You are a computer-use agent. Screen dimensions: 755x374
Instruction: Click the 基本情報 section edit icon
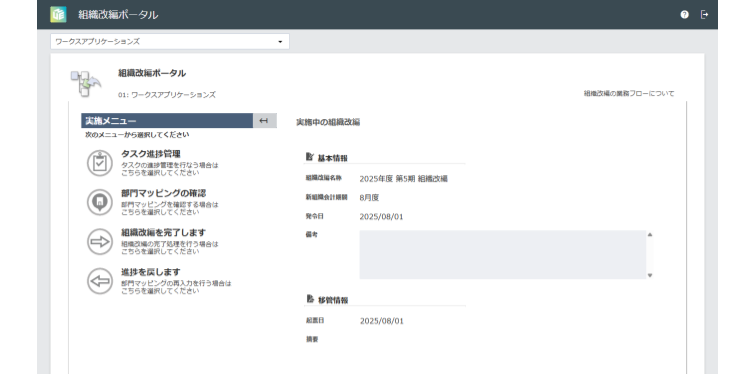tap(310, 157)
